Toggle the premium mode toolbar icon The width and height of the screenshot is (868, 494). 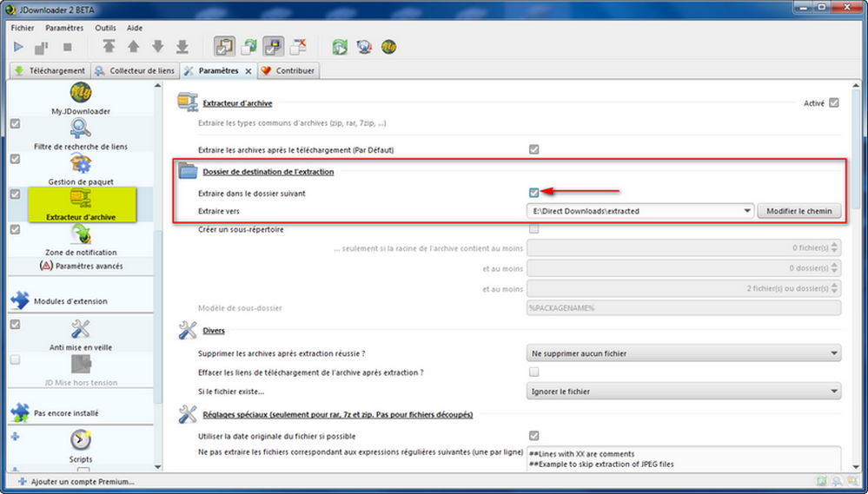pos(274,47)
